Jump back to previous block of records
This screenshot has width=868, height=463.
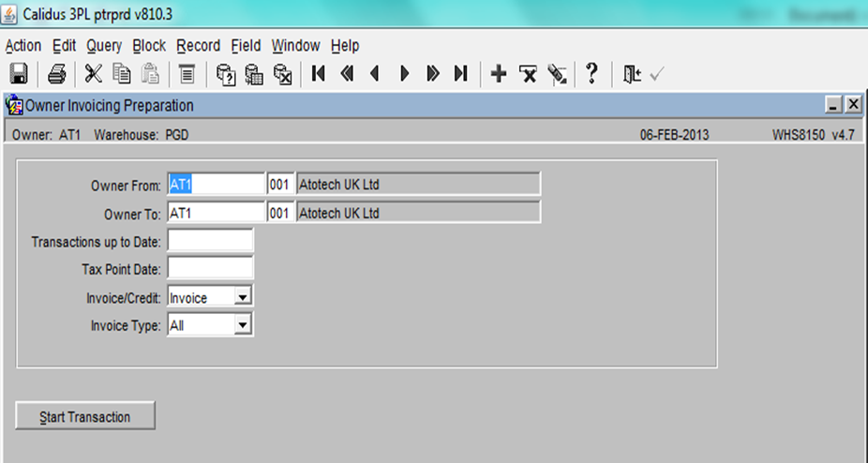coord(347,73)
